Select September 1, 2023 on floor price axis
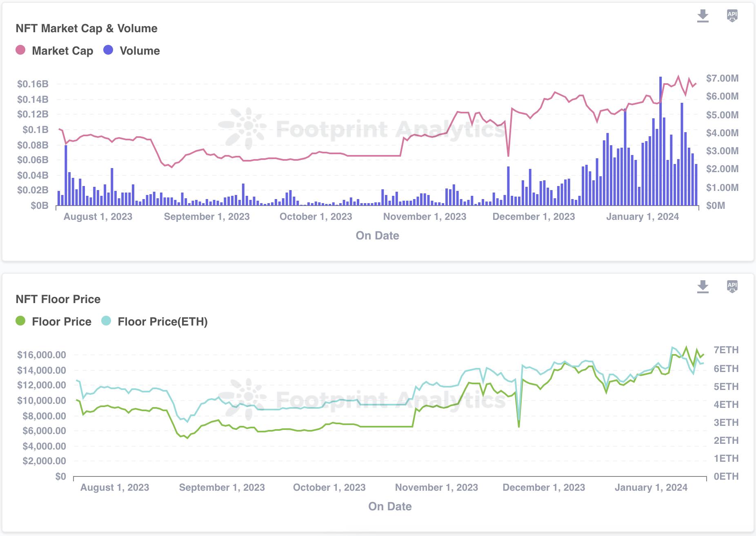Image resolution: width=756 pixels, height=536 pixels. click(x=222, y=487)
